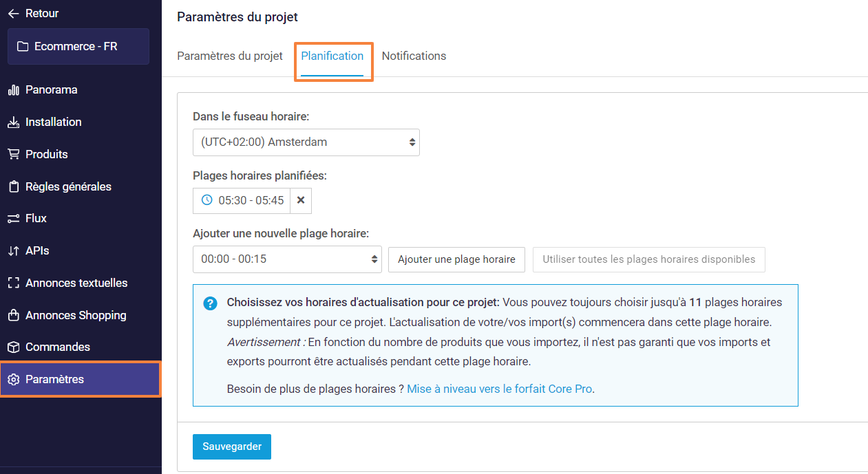The height and width of the screenshot is (474, 868).
Task: Click the Sauvegarder button
Action: pyautogui.click(x=232, y=446)
